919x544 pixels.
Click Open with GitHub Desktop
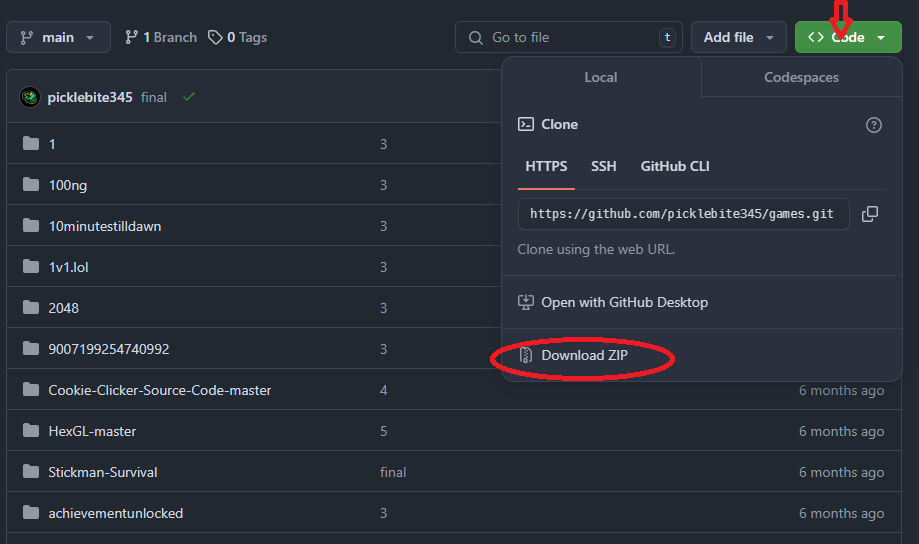tap(624, 302)
